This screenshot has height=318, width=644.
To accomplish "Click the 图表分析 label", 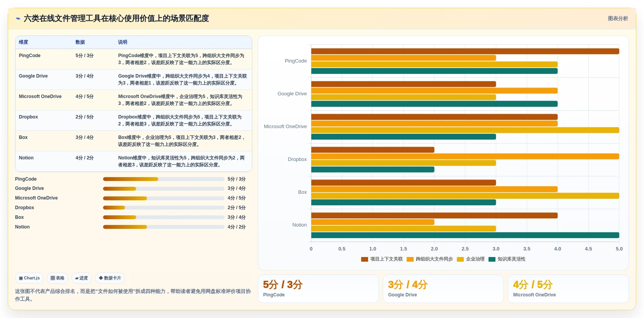I will pos(618,19).
